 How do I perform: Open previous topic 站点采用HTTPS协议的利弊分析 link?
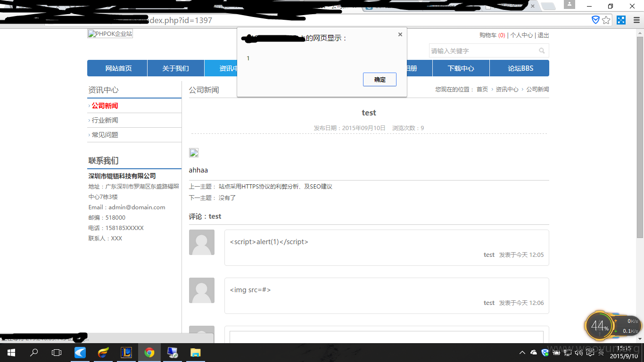point(275,187)
